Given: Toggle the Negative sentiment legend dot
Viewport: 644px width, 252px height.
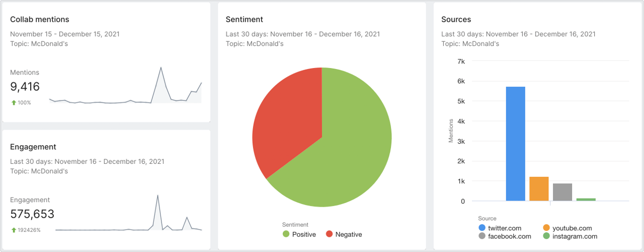Looking at the screenshot, I should coord(329,234).
